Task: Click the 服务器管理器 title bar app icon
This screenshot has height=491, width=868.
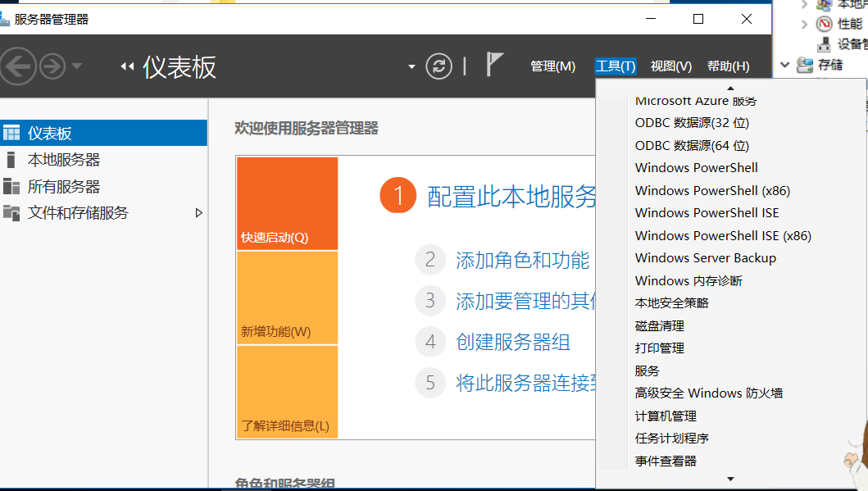Action: click(4, 20)
